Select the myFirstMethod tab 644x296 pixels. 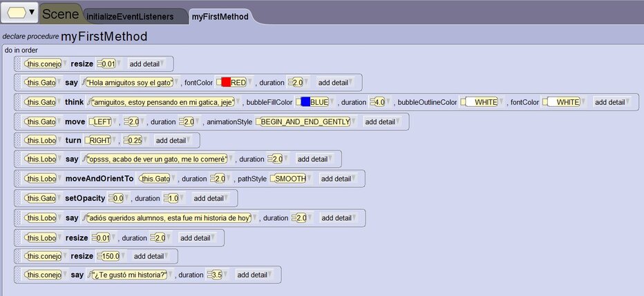click(x=219, y=16)
